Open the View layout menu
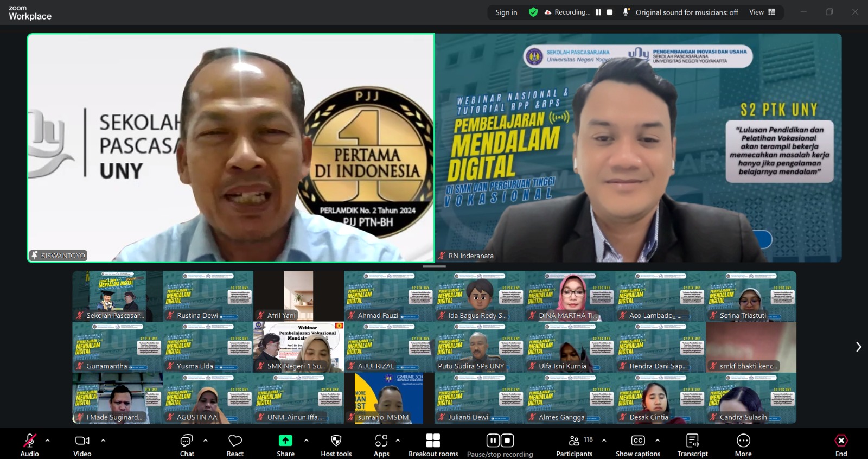 762,12
